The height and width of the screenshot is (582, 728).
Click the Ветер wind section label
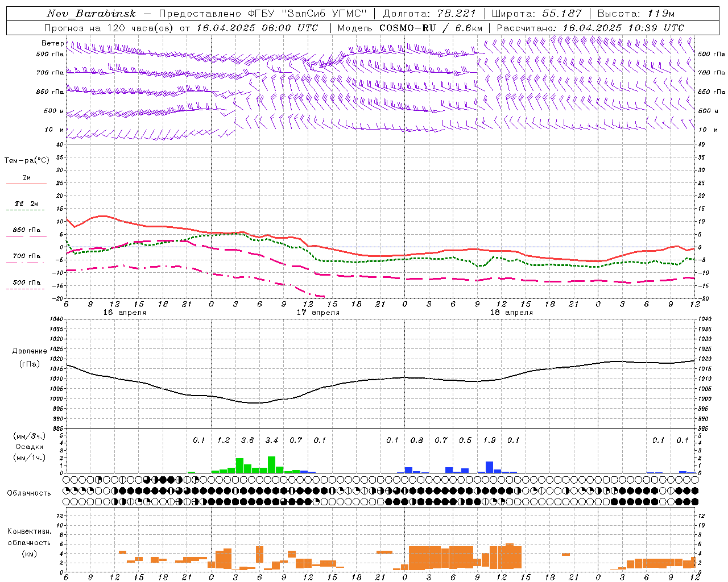[53, 43]
